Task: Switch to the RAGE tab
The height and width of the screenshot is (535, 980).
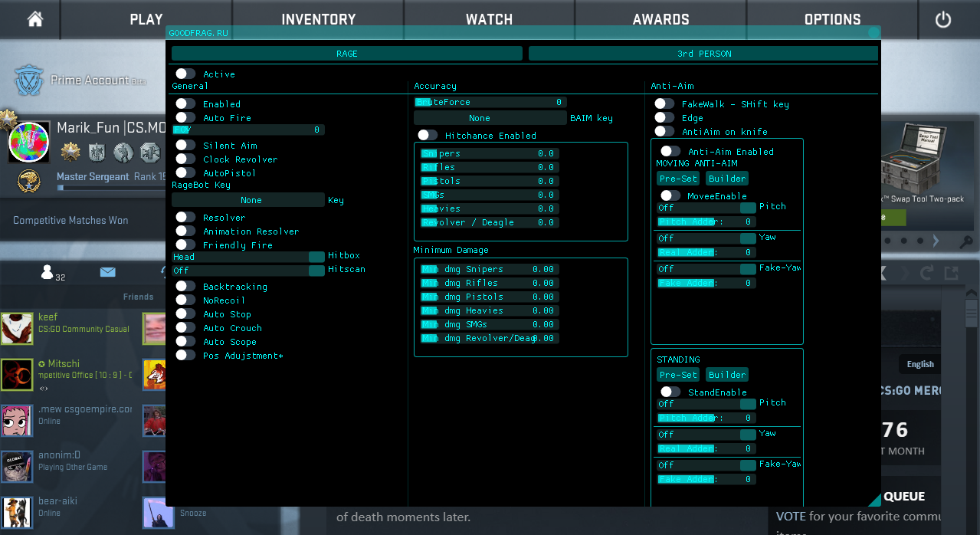Action: pos(346,54)
